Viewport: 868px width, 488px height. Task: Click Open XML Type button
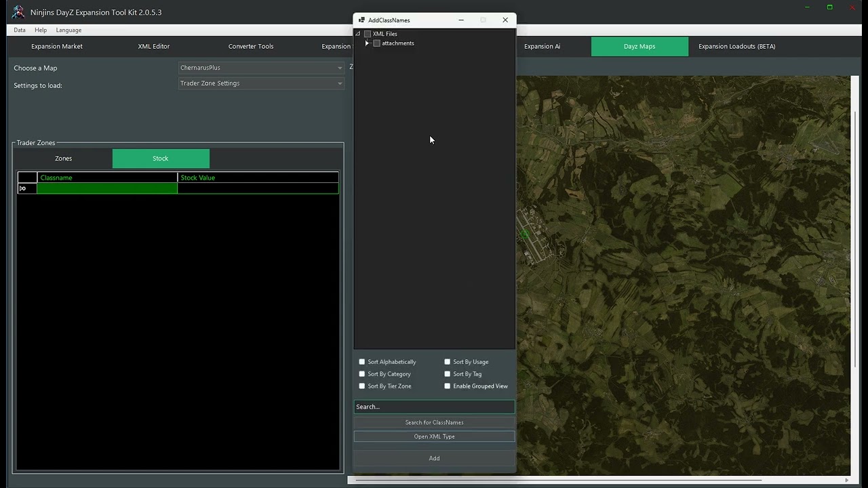tap(434, 436)
